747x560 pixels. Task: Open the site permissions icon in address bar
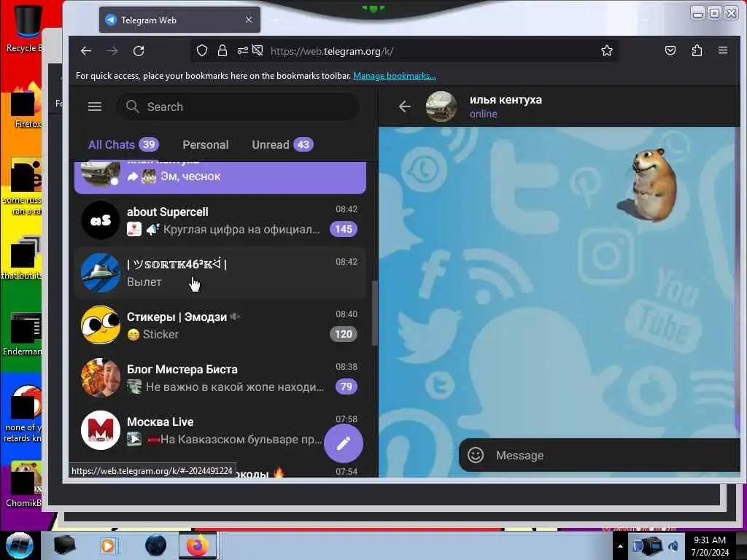[242, 50]
